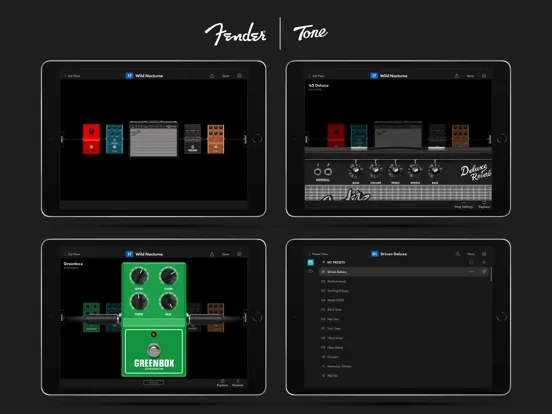Click Save on the signal chain screen
This screenshot has height=414, width=552.
tap(226, 76)
